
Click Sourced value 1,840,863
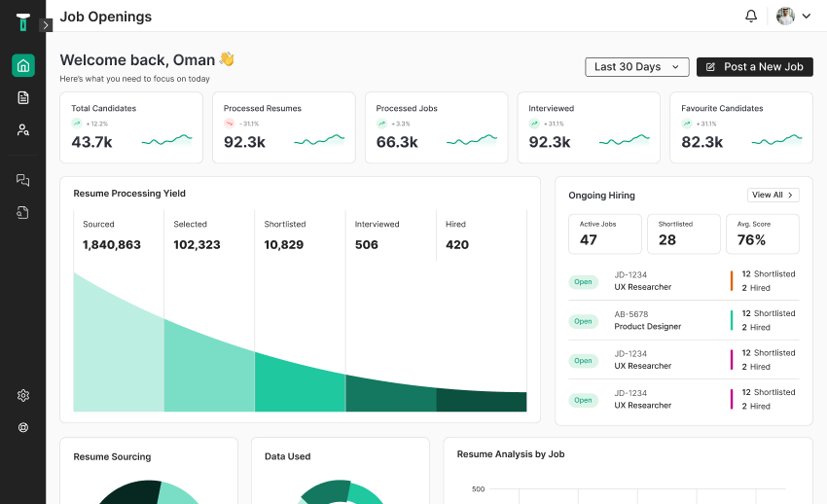pyautogui.click(x=112, y=244)
